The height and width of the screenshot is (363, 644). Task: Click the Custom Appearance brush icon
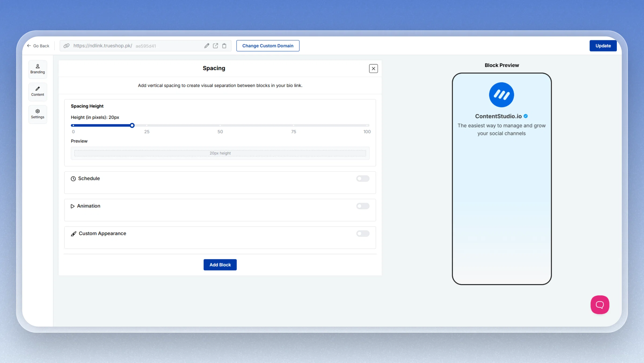tap(74, 234)
